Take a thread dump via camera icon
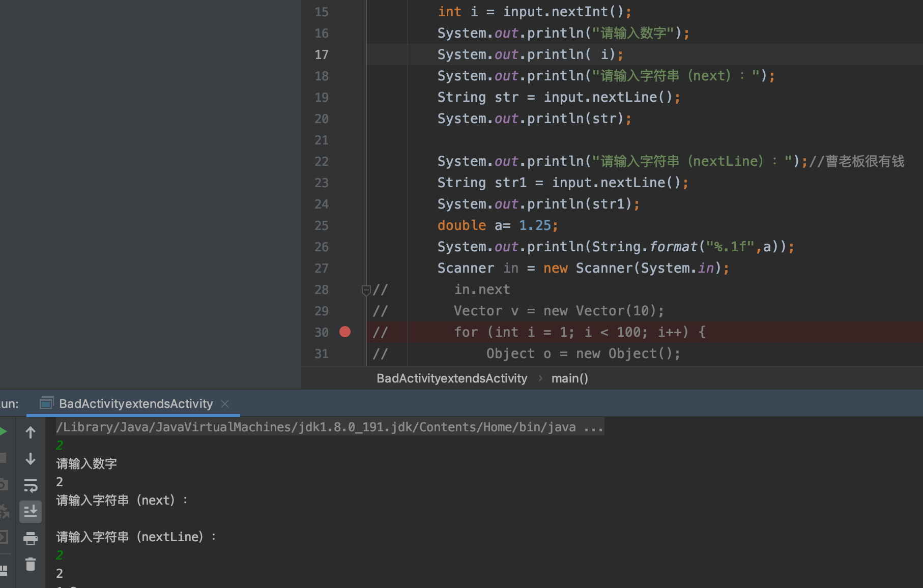 (4, 485)
